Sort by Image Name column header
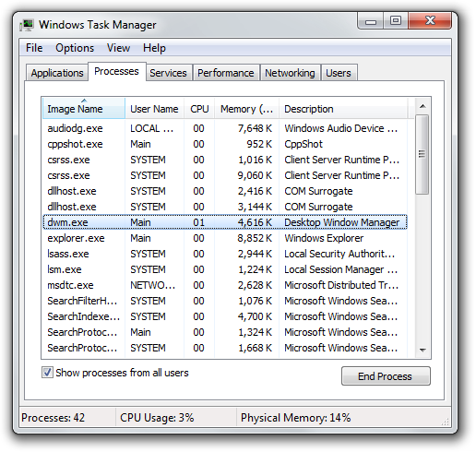Screen dimensions: 476x452 (x=84, y=109)
